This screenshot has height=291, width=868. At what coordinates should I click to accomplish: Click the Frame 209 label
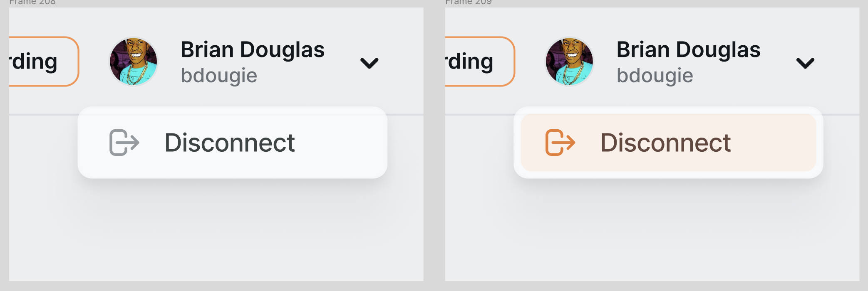[x=469, y=2]
